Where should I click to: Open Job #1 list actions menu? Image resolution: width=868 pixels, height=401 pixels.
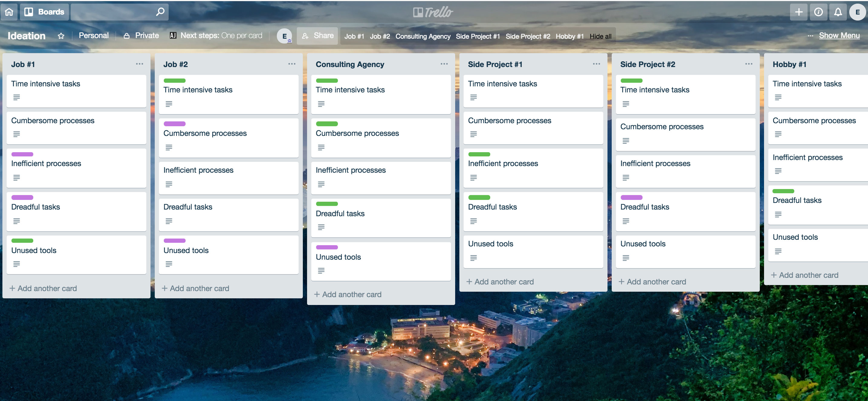[140, 64]
